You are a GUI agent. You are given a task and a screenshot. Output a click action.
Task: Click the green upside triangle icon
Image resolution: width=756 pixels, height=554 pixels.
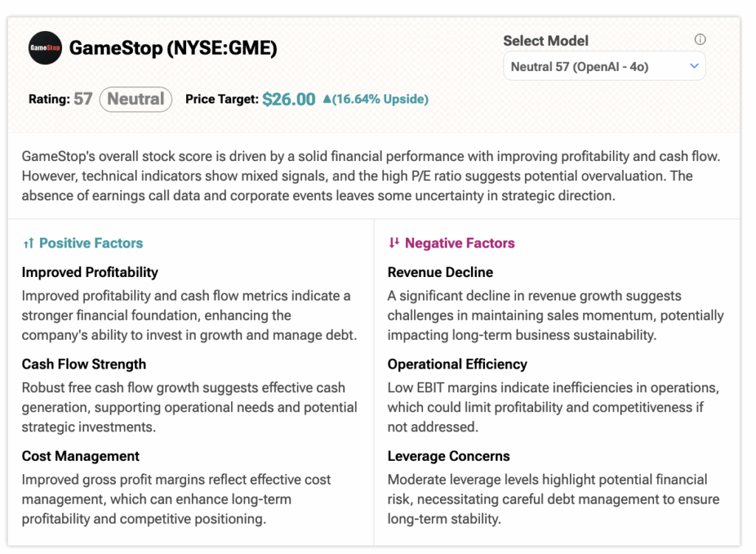point(327,99)
